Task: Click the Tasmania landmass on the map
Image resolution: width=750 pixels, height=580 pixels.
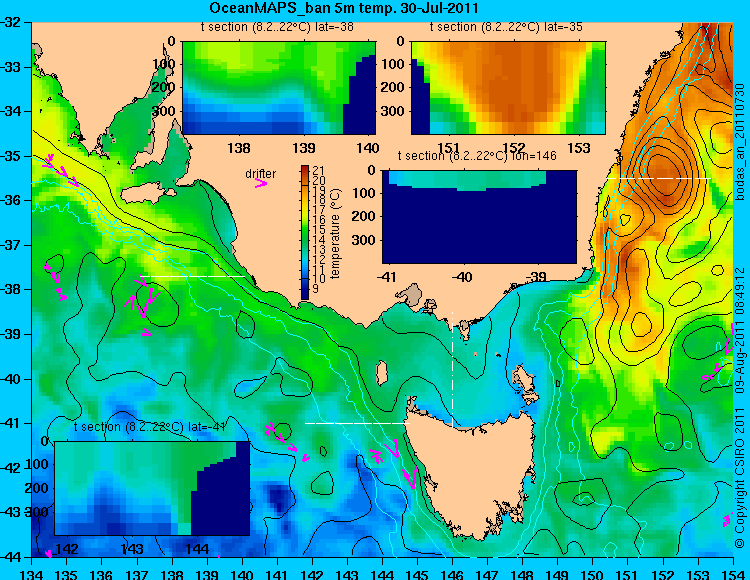Action: coord(471,471)
